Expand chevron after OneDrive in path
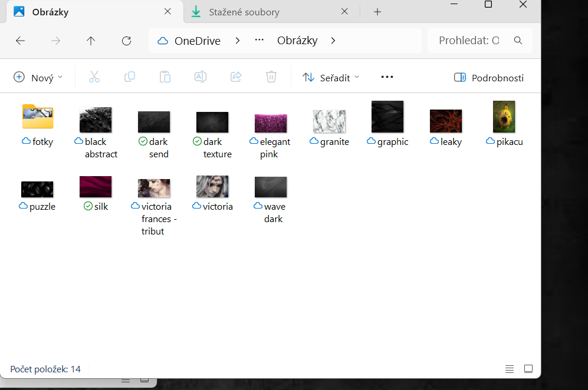 coord(237,41)
